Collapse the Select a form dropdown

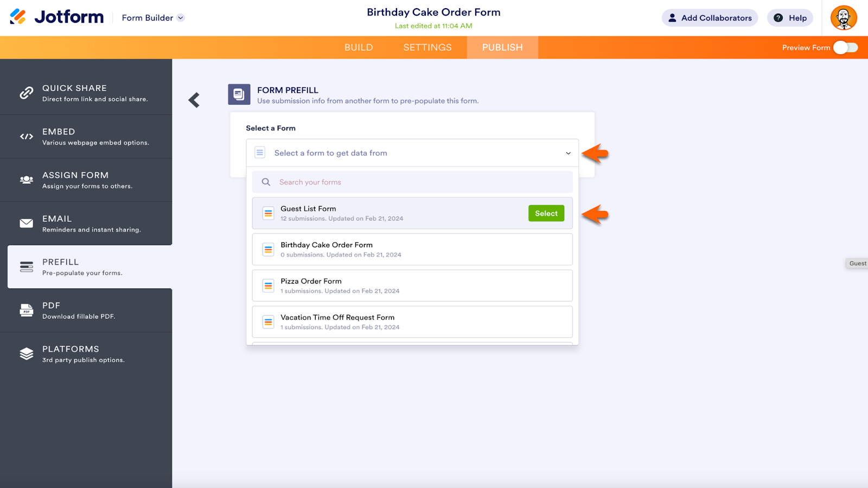pyautogui.click(x=568, y=153)
